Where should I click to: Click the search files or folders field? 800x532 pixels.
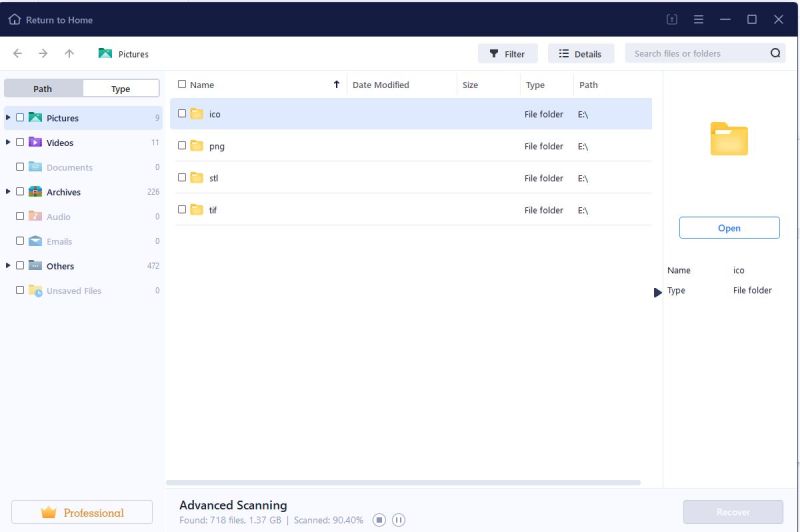(x=695, y=54)
